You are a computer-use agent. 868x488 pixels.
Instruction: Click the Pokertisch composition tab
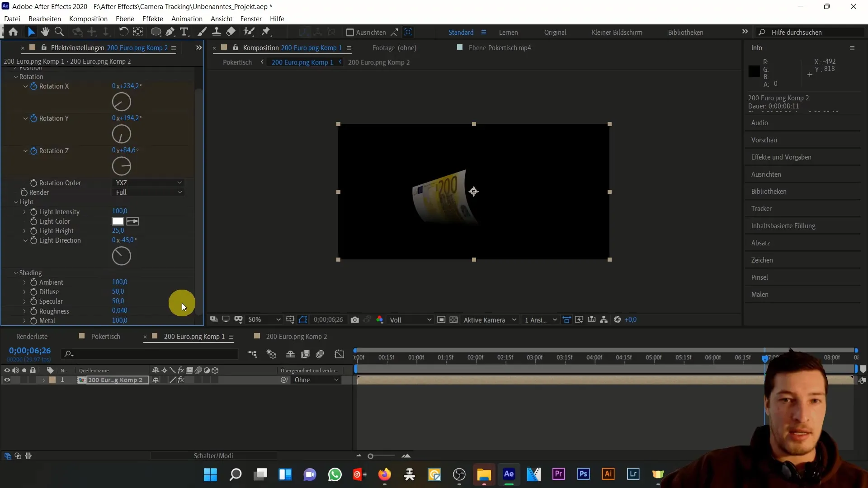click(x=105, y=337)
